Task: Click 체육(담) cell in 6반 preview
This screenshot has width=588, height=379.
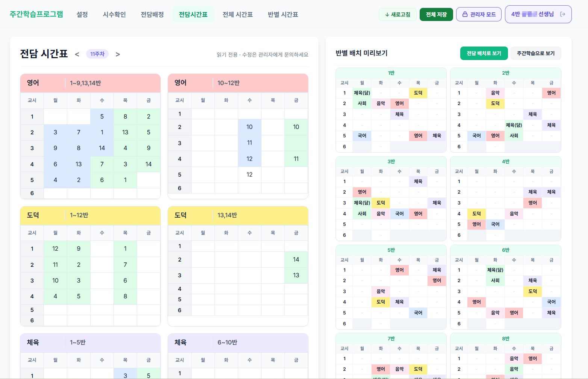Action: (495, 270)
